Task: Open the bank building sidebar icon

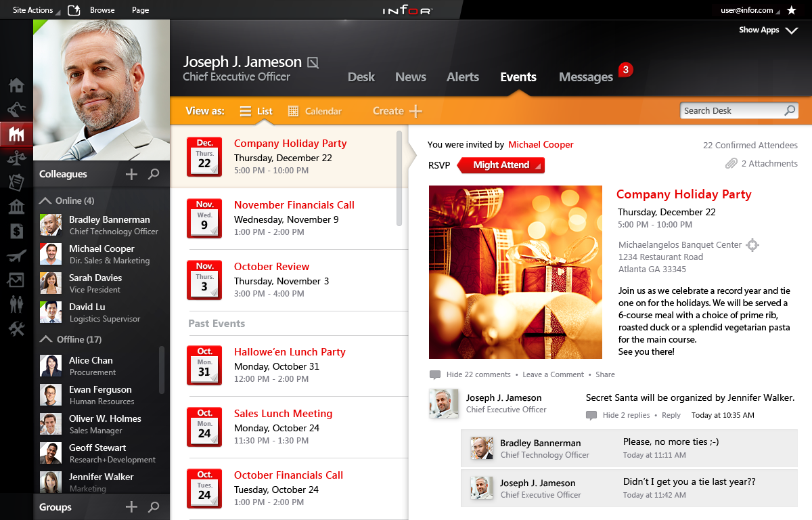Action: (x=16, y=207)
